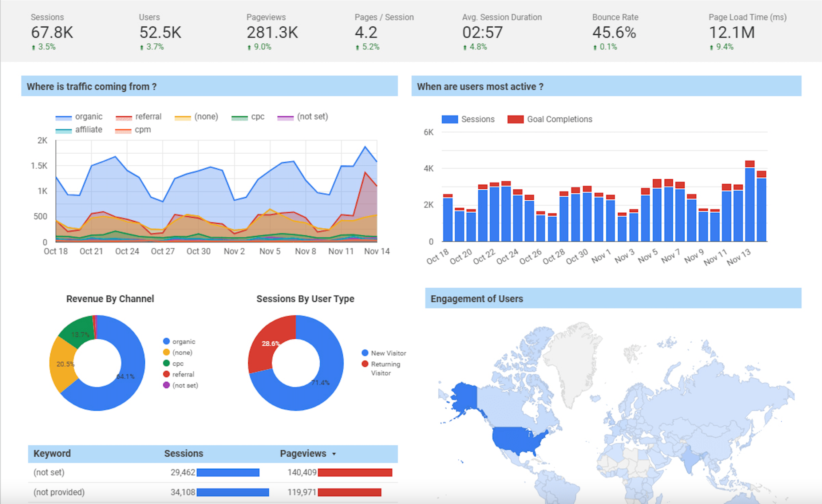Click the New Visitor legend dot
The height and width of the screenshot is (504, 822).
(365, 353)
